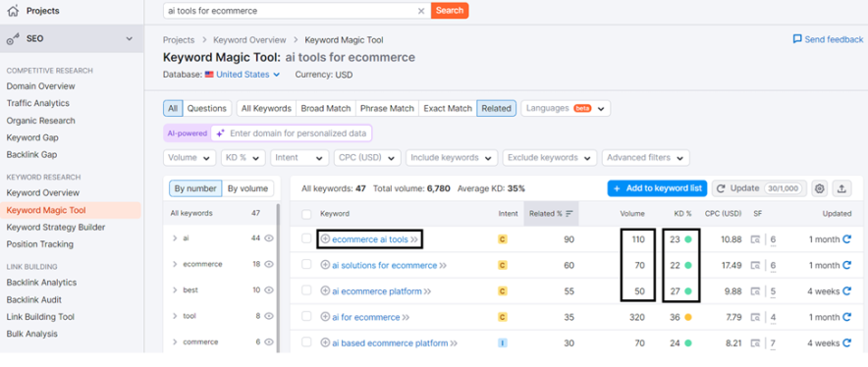Open Position Tracking in sidebar
This screenshot has height=367, width=868.
point(40,244)
